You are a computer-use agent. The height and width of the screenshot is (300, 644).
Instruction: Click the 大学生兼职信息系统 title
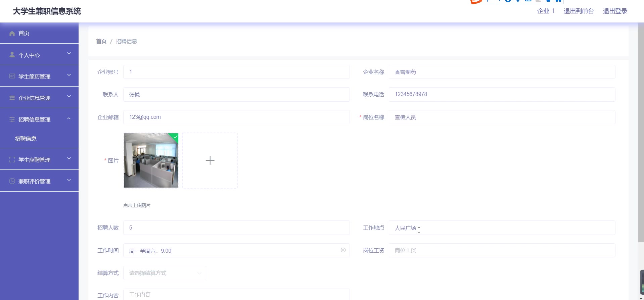pyautogui.click(x=47, y=11)
